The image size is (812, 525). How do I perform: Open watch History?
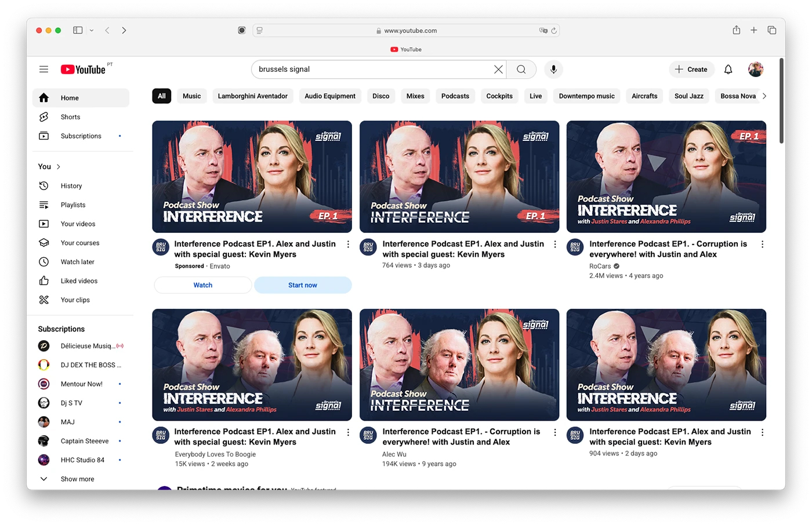81,186
